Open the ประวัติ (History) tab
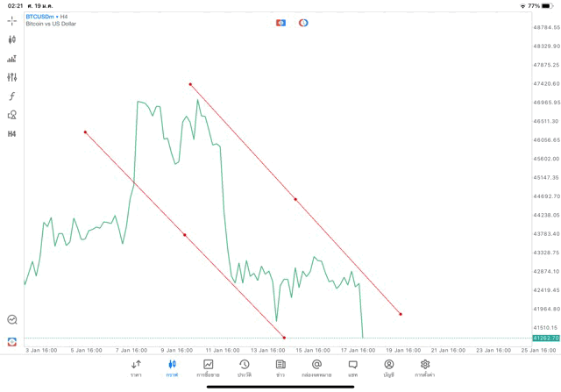The width and height of the screenshot is (561, 392). coord(244,367)
